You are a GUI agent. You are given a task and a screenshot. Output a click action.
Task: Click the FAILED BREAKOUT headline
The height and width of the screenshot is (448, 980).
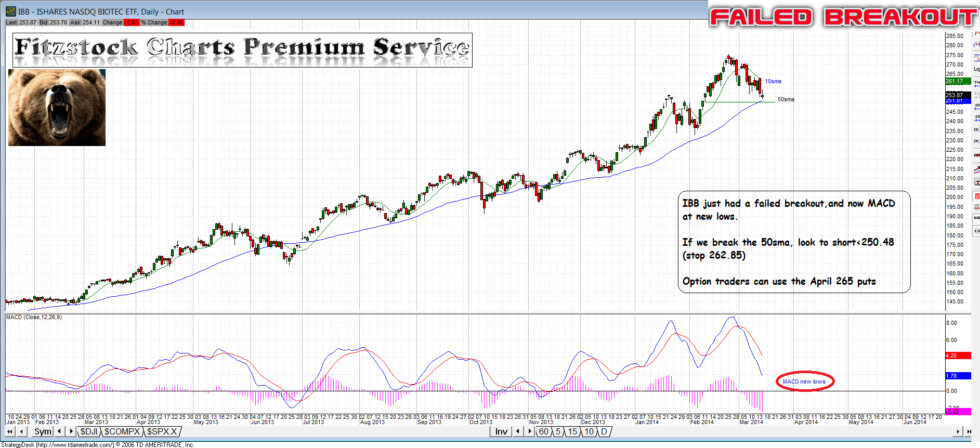coord(843,17)
